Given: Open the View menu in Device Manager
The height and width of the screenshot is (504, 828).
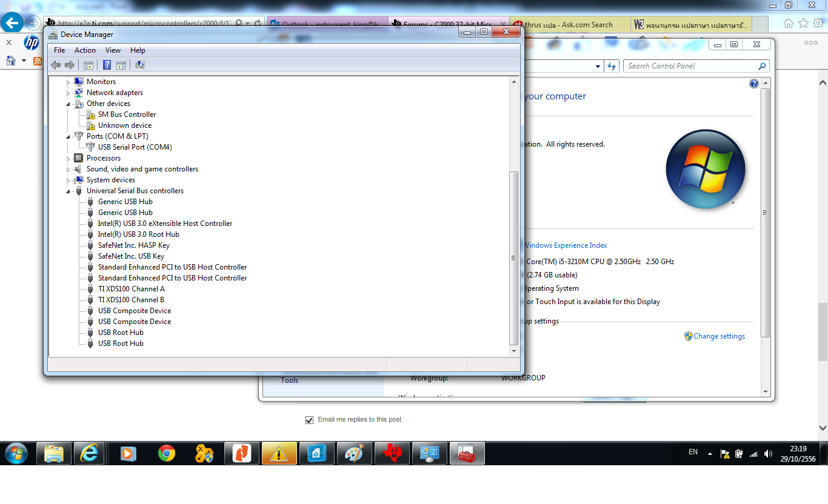Looking at the screenshot, I should coord(113,50).
